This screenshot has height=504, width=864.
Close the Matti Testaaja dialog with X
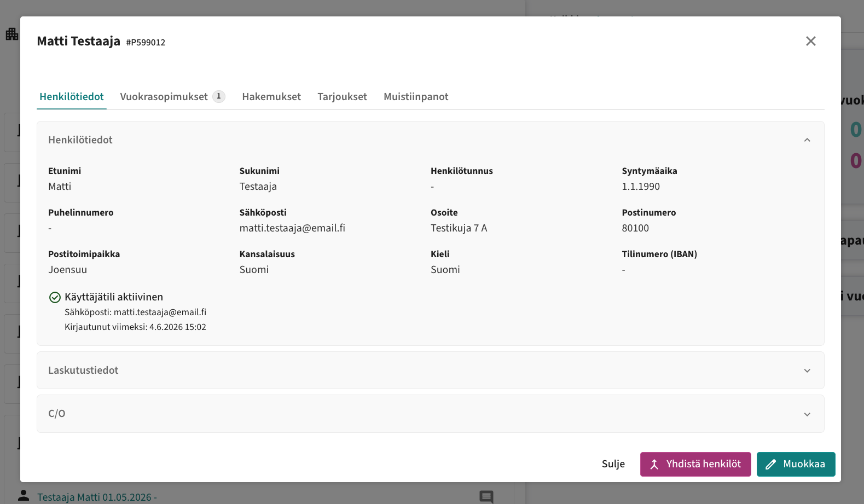[x=810, y=41]
